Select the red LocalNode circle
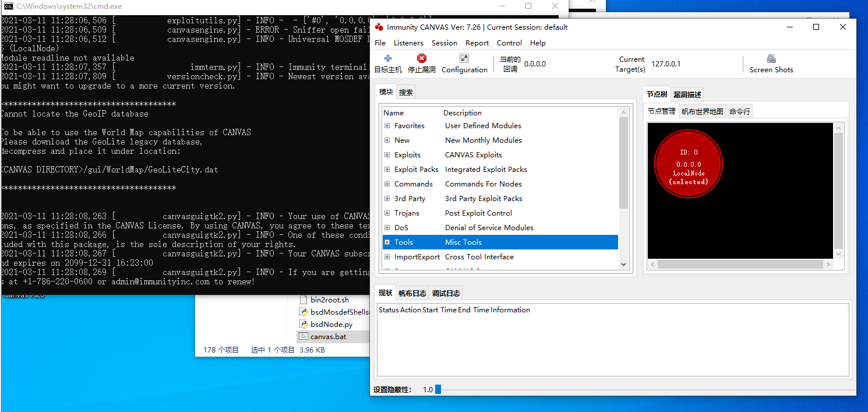The image size is (868, 412). tap(689, 163)
